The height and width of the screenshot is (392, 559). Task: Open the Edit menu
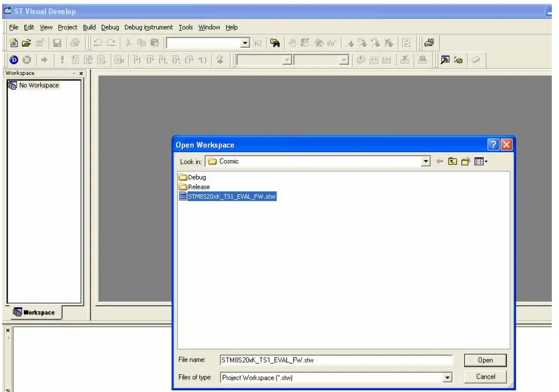[29, 28]
